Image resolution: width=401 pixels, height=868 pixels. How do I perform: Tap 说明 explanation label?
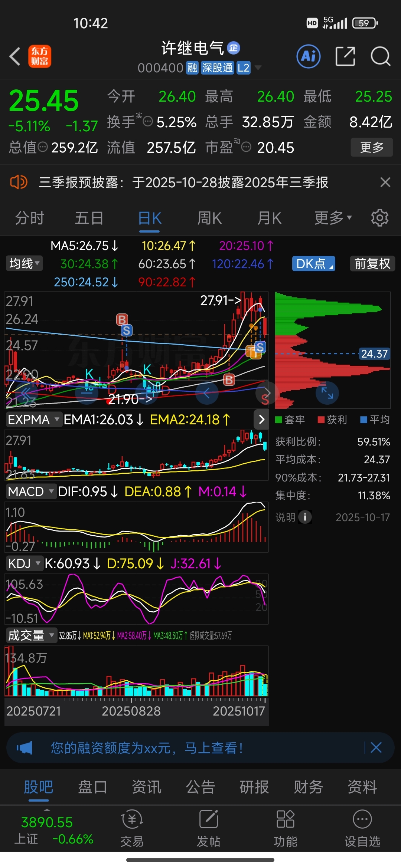285,517
